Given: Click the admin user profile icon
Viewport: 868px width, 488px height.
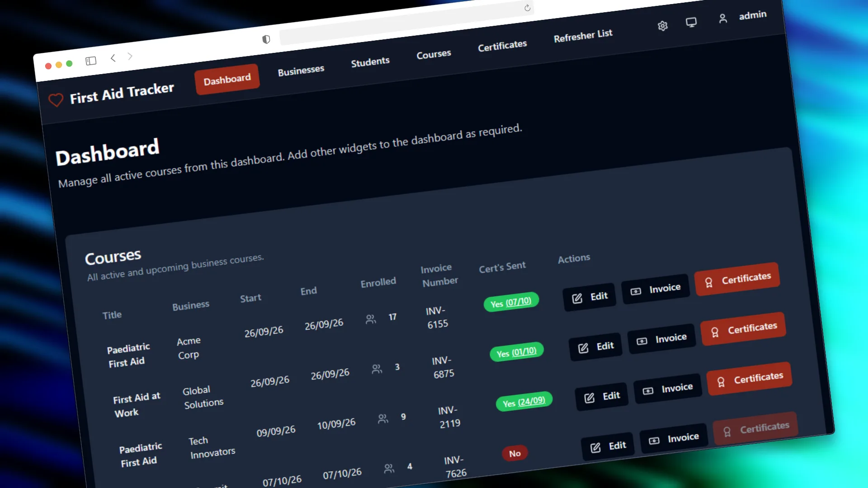Looking at the screenshot, I should click(723, 19).
